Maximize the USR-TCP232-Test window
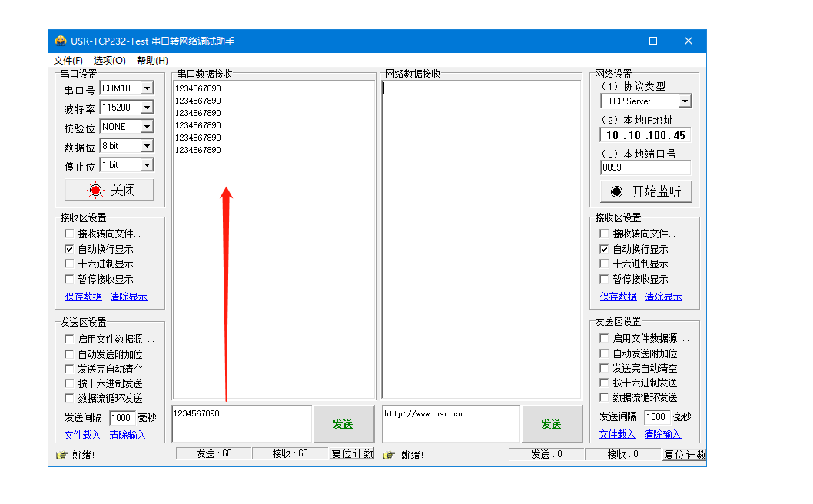Screen dimensions: 813x504 coord(653,41)
